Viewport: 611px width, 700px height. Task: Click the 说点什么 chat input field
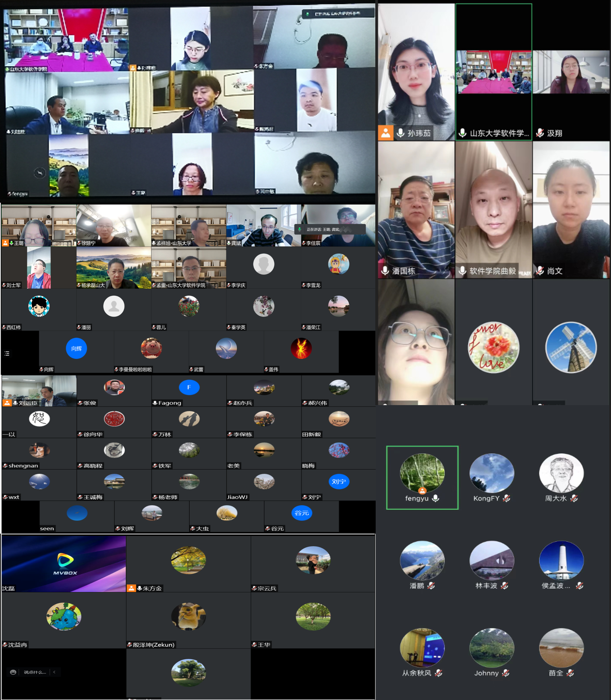point(35,672)
